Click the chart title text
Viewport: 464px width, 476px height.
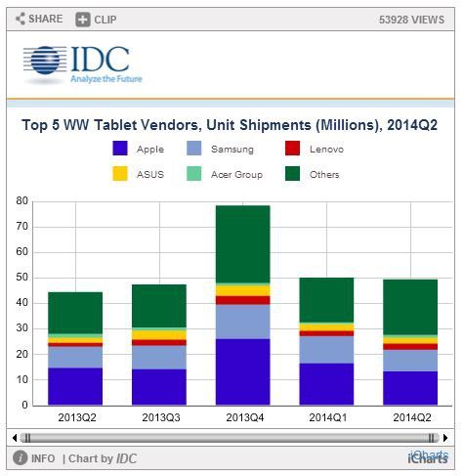click(x=230, y=125)
